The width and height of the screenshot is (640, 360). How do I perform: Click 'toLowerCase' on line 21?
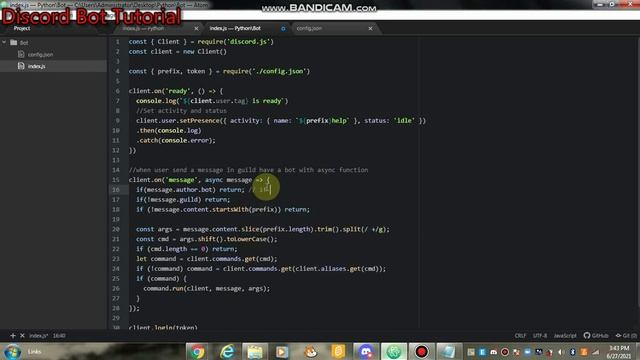pyautogui.click(x=246, y=239)
